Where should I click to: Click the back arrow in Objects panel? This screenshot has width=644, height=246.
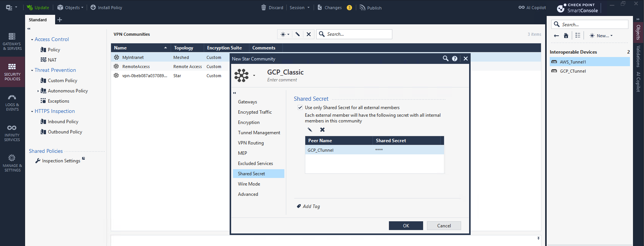pyautogui.click(x=557, y=36)
